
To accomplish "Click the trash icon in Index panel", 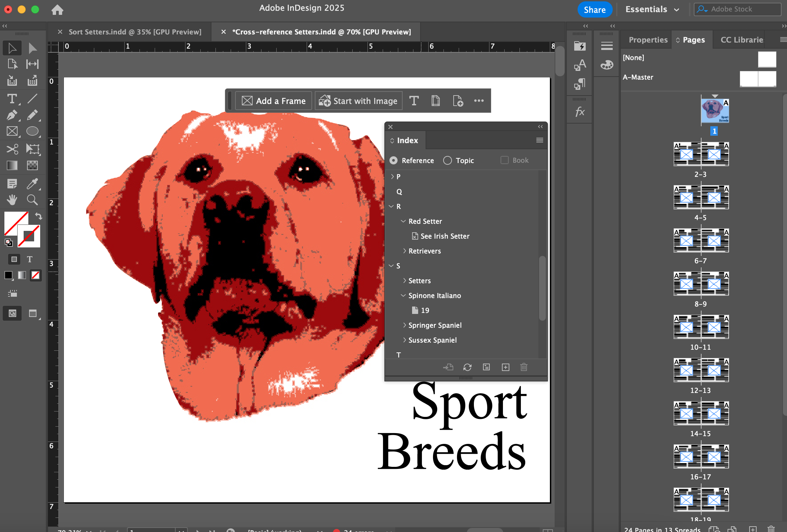I will 524,367.
